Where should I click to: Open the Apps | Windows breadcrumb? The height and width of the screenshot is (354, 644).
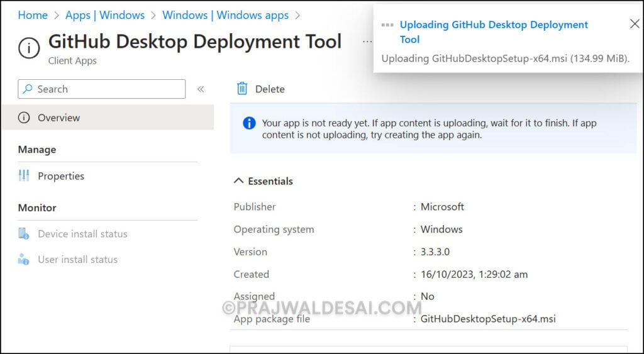tap(105, 15)
